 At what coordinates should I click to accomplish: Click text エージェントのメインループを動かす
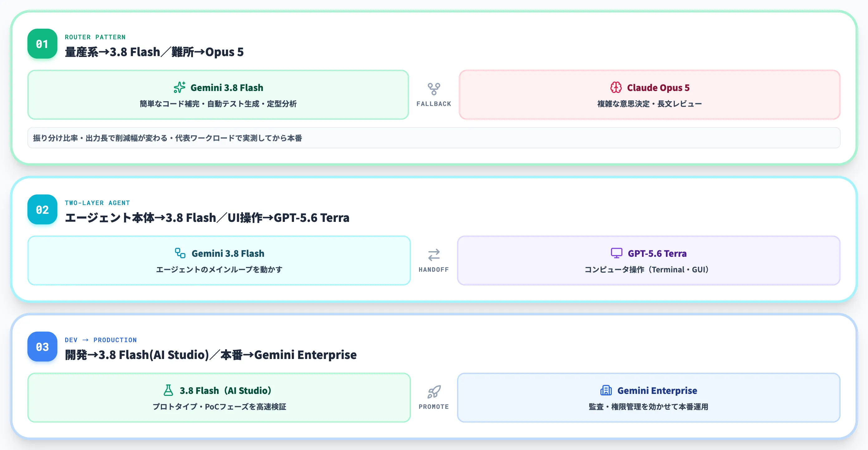point(219,270)
